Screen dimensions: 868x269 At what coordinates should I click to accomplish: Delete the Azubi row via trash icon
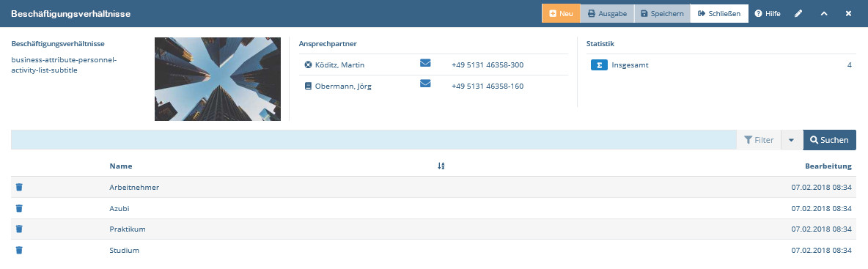pyautogui.click(x=19, y=208)
